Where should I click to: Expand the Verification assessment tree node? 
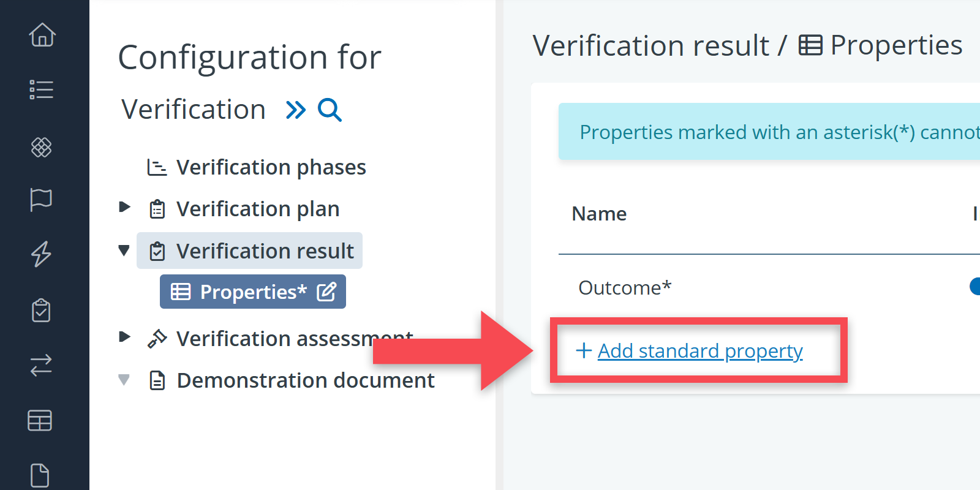(x=124, y=337)
